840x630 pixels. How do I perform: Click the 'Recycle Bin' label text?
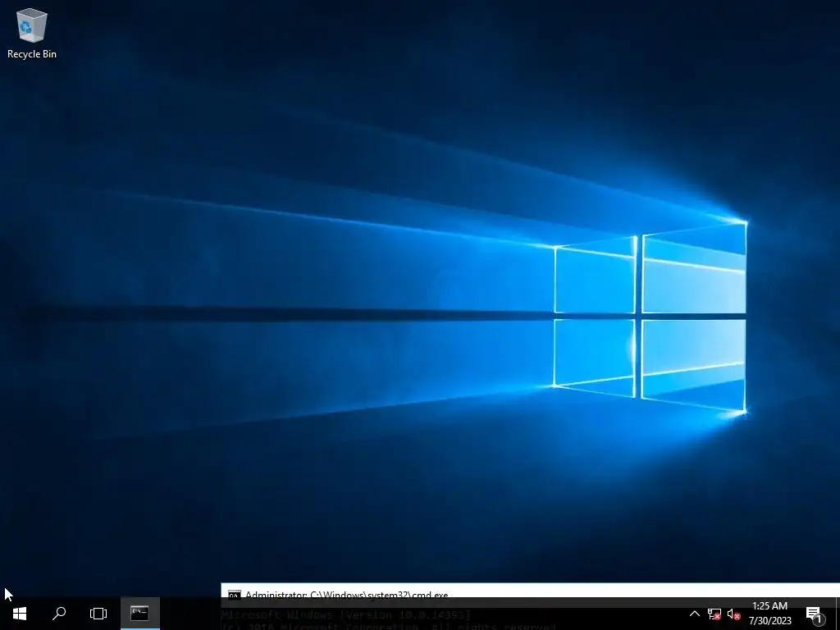[x=32, y=54]
